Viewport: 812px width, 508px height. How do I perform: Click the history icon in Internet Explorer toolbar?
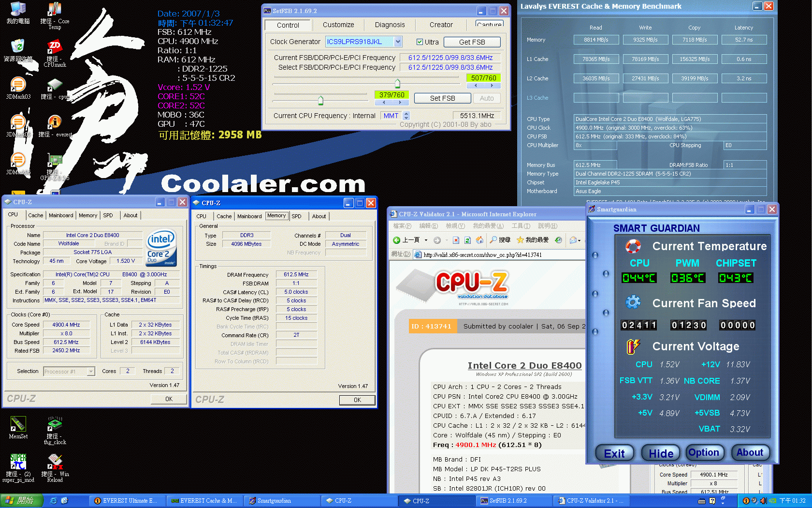[558, 240]
